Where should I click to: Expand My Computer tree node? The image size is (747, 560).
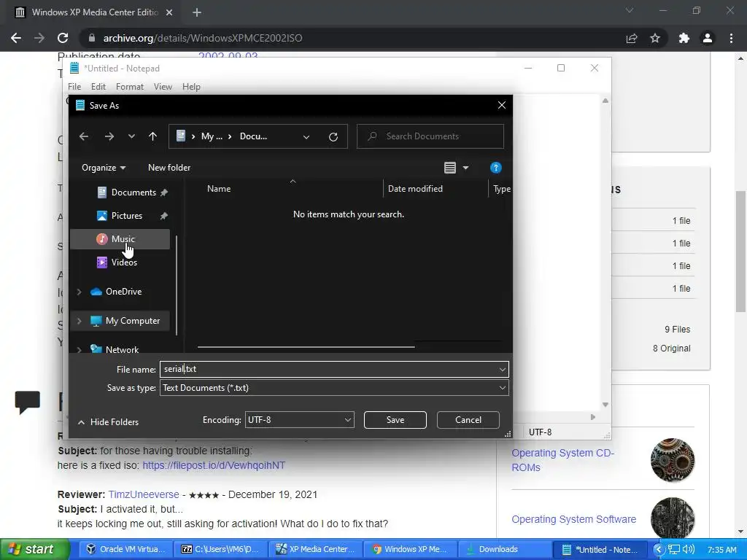(79, 321)
